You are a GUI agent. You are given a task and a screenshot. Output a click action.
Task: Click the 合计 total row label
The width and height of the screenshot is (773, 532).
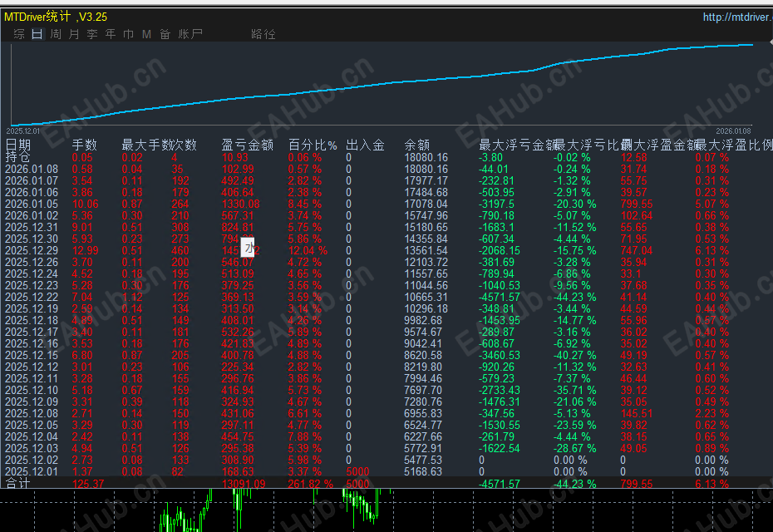[17, 483]
